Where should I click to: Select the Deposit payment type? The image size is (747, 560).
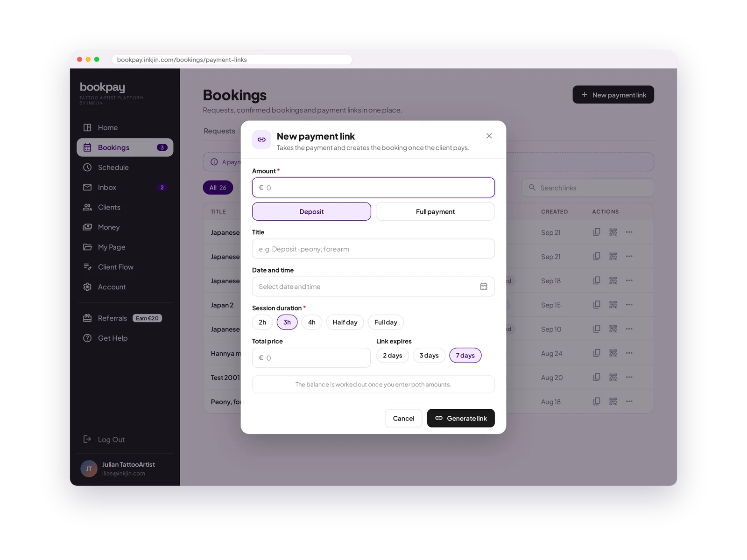click(x=311, y=211)
